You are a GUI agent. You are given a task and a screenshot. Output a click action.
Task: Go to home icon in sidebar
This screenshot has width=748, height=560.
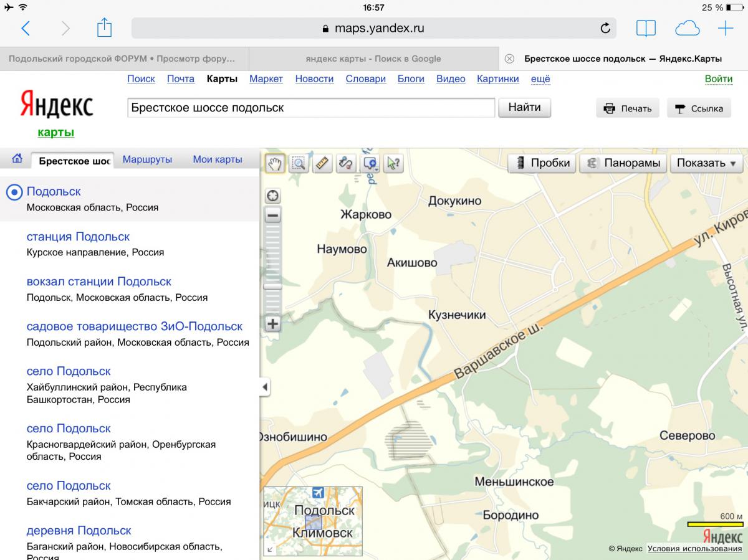[17, 159]
